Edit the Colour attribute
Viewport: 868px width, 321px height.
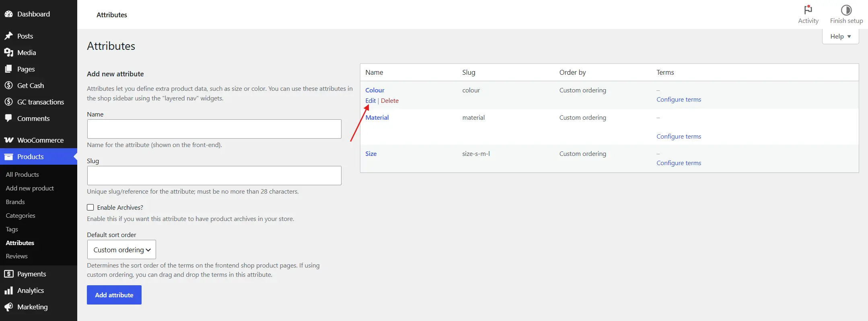click(370, 101)
